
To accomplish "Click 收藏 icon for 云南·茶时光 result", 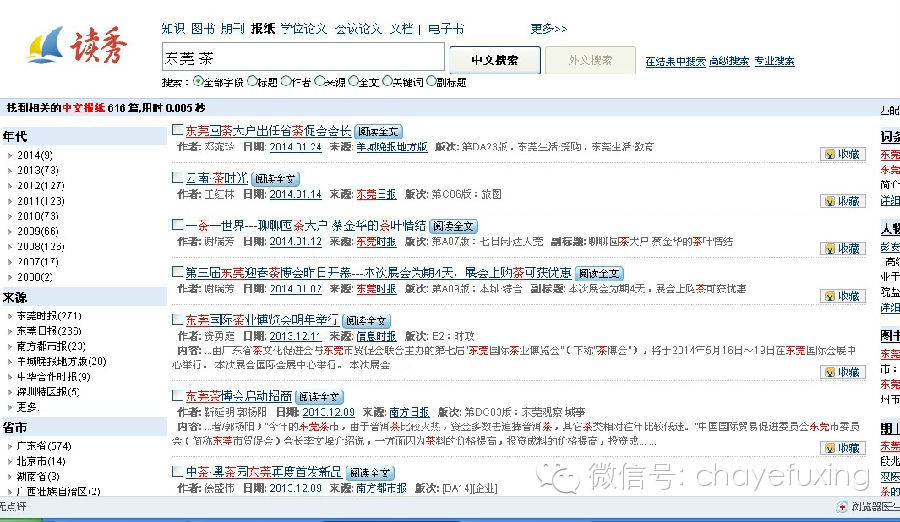I will coord(843,201).
